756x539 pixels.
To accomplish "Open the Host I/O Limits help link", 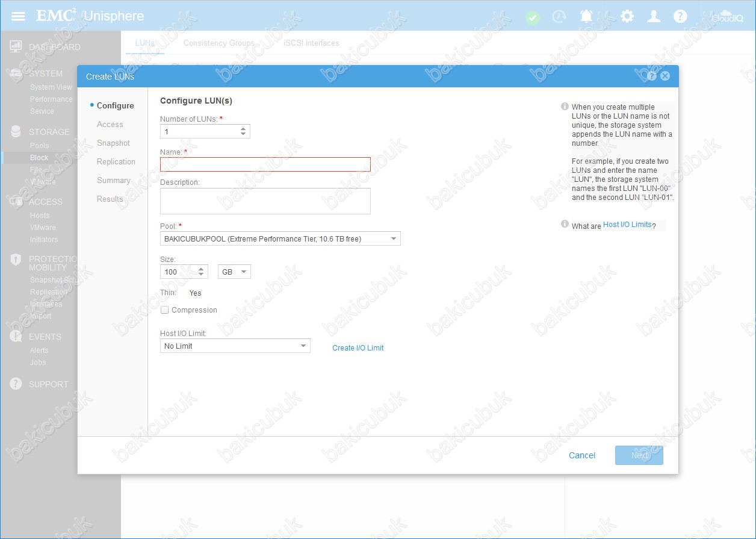I will pyautogui.click(x=627, y=225).
